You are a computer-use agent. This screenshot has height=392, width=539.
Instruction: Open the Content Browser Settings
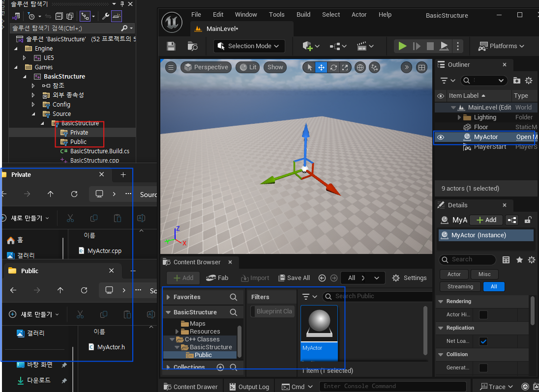tap(409, 278)
